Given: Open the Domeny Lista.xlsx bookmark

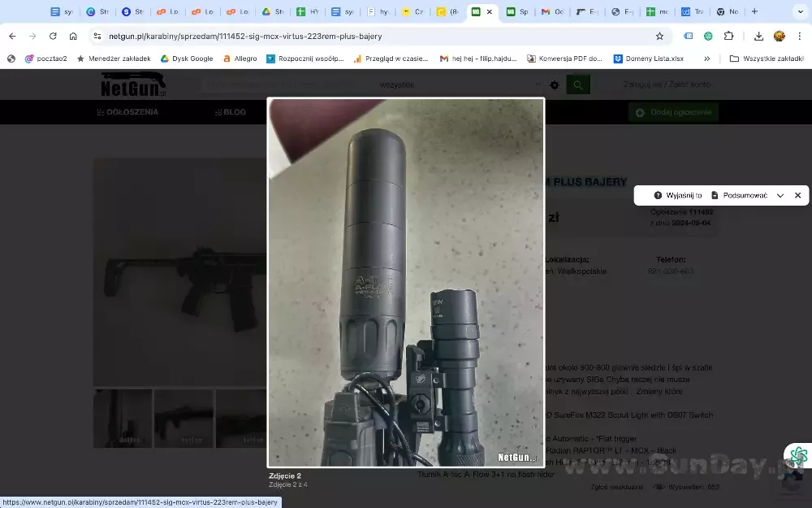Looking at the screenshot, I should 648,59.
